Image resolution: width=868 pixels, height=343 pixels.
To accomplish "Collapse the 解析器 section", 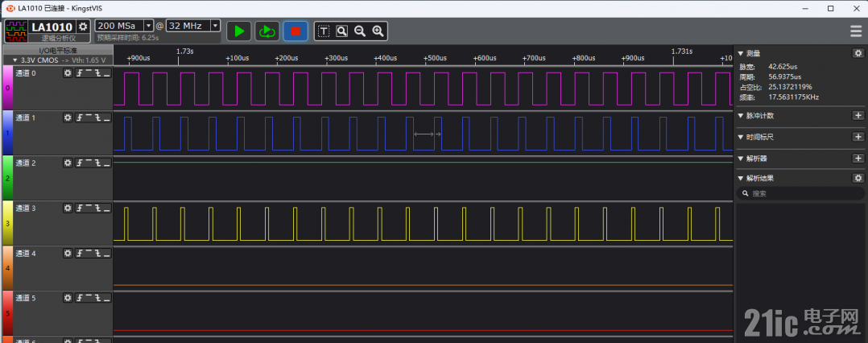I will 741,159.
